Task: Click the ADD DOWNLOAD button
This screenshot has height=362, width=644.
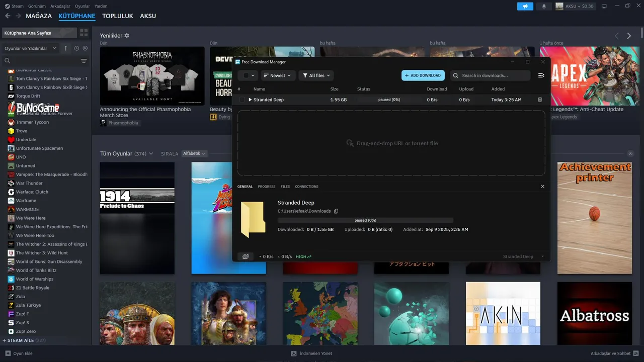Action: pos(423,75)
